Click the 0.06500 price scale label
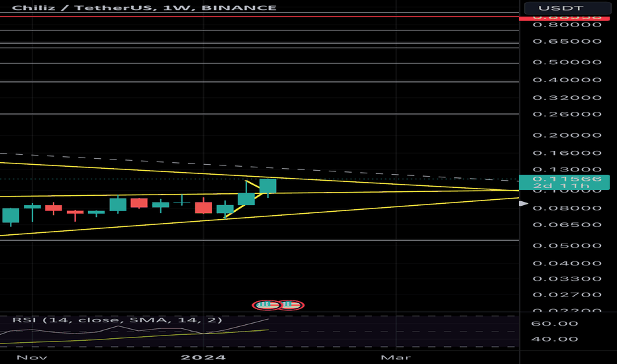The image size is (617, 364). [567, 225]
